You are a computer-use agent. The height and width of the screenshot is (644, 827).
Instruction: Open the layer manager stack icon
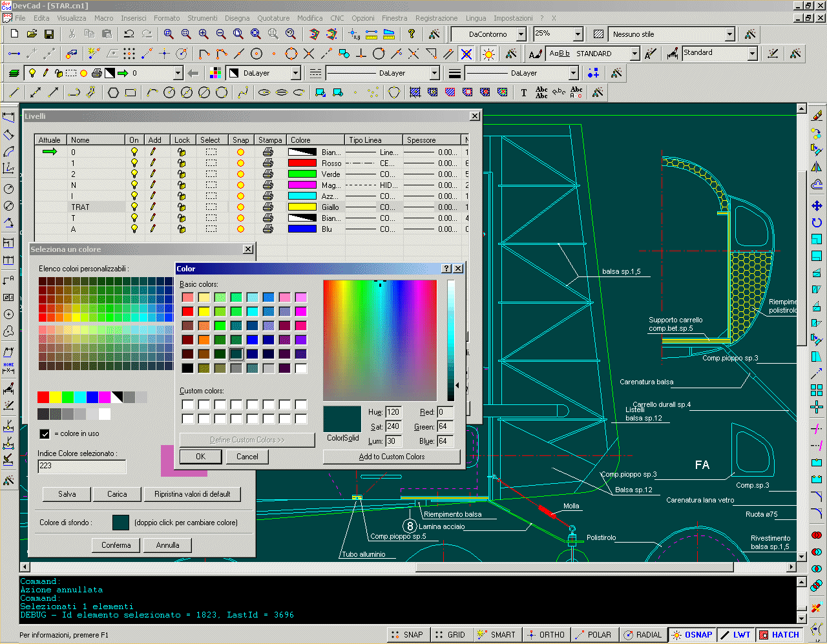[14, 73]
